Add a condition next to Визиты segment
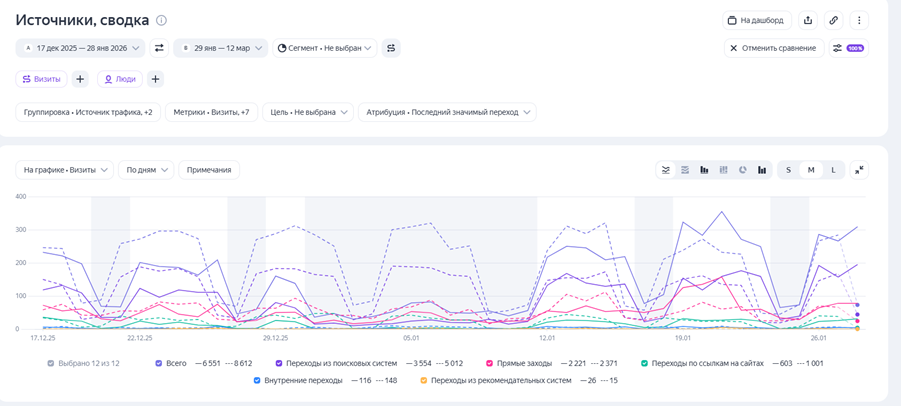This screenshot has width=901, height=406. pyautogui.click(x=80, y=79)
